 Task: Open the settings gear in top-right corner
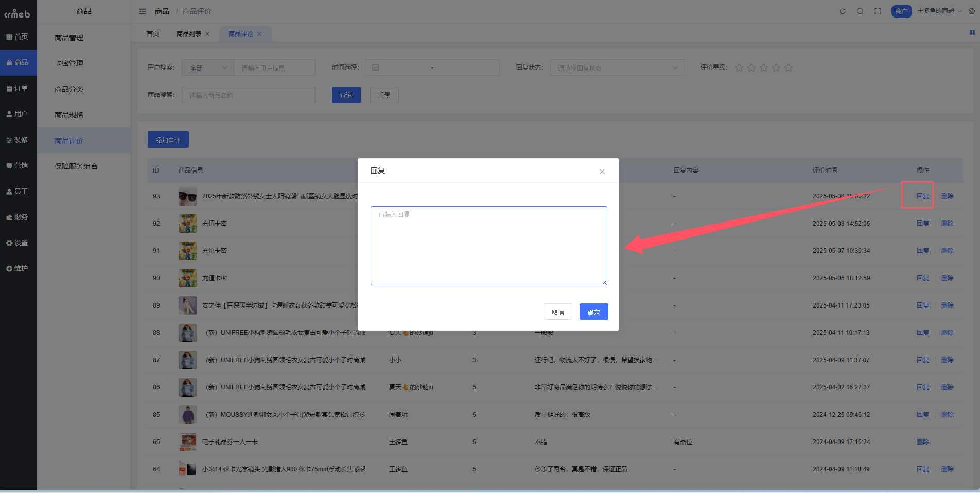[972, 11]
